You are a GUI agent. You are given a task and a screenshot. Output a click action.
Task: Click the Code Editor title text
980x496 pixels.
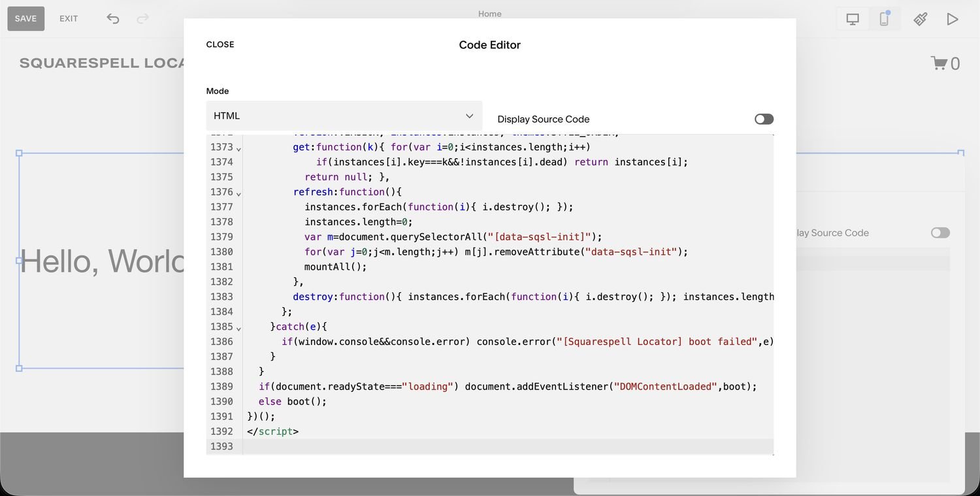coord(490,45)
